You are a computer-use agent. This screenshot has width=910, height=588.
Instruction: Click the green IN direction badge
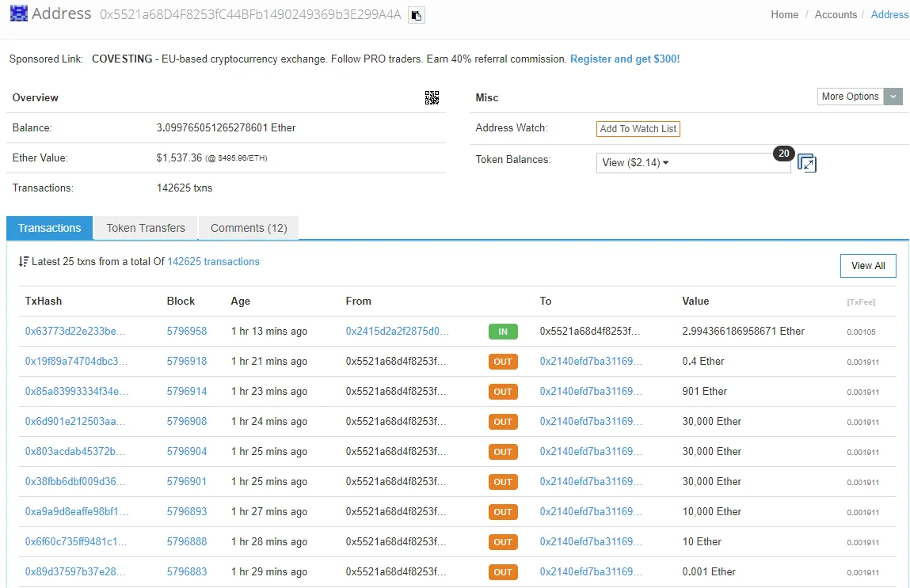(x=503, y=332)
